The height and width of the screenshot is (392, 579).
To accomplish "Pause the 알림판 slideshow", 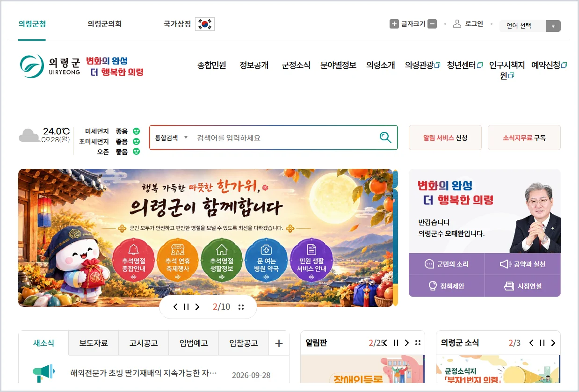I will point(396,343).
